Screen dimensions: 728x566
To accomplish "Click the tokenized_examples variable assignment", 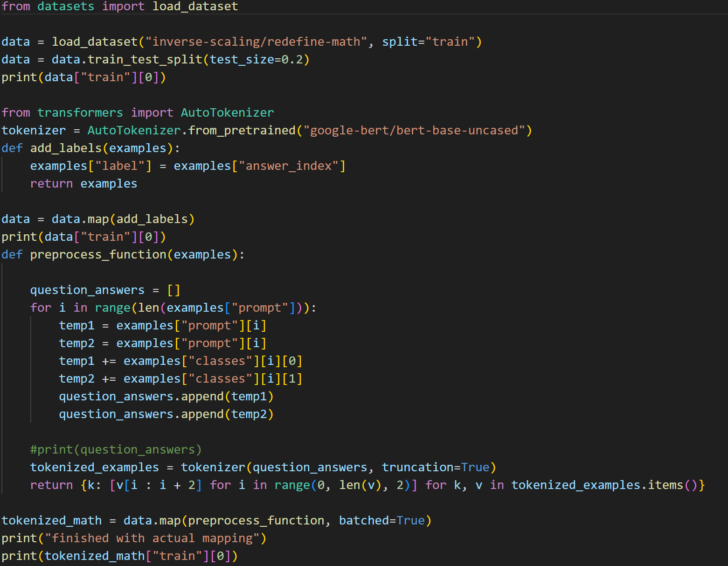I will click(94, 468).
